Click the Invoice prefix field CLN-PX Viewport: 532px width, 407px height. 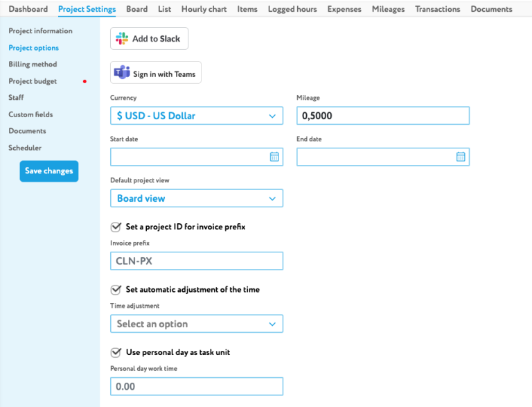click(x=197, y=261)
